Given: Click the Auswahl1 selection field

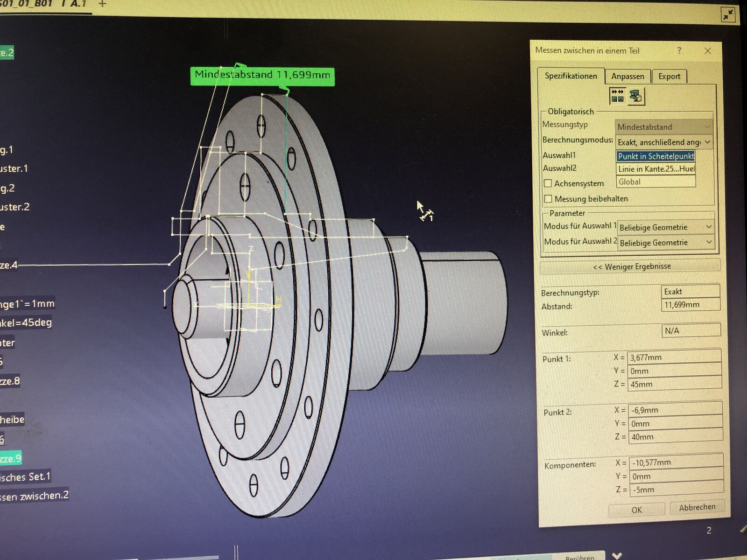Looking at the screenshot, I should pyautogui.click(x=655, y=156).
